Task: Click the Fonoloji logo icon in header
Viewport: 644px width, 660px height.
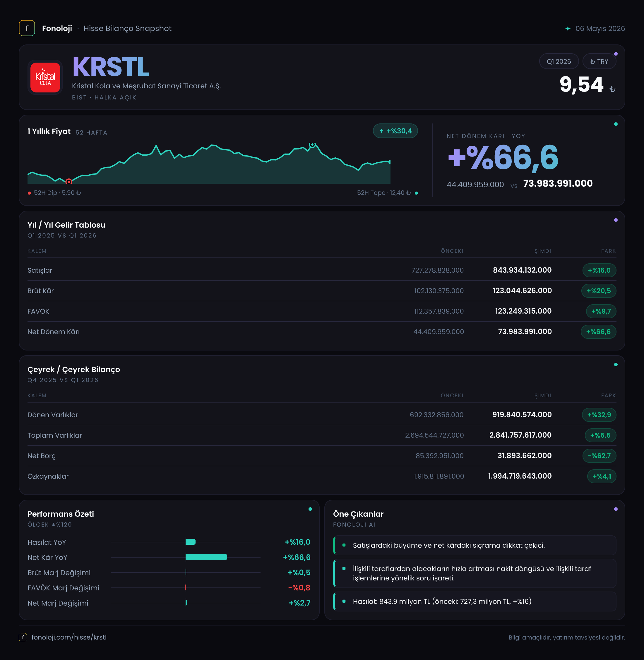Action: (27, 28)
